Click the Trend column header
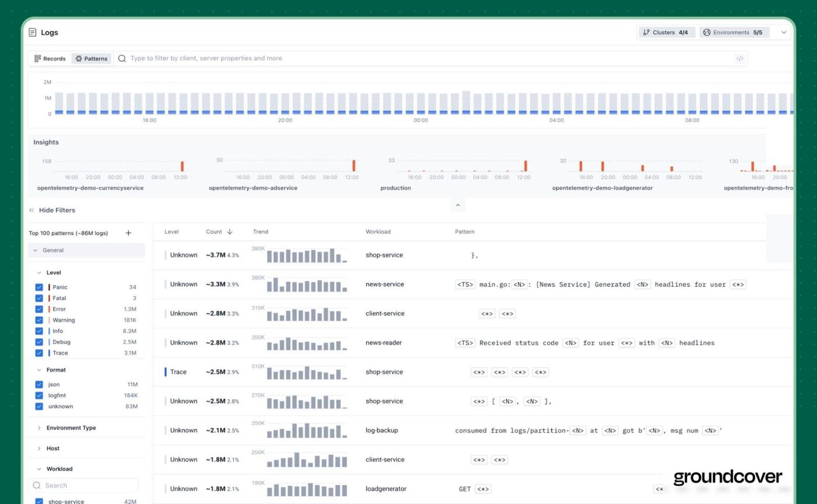Screen dimensions: 817x504 [x=260, y=232]
